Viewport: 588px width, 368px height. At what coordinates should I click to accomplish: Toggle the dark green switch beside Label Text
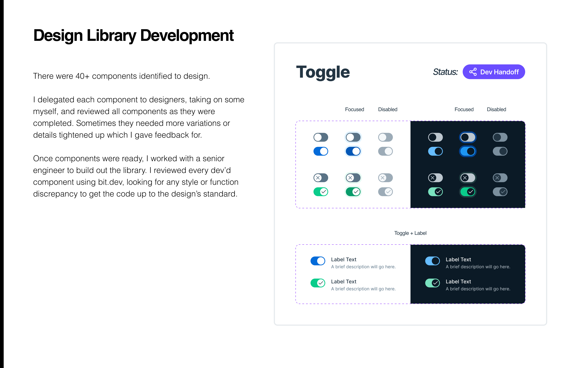coord(433,283)
